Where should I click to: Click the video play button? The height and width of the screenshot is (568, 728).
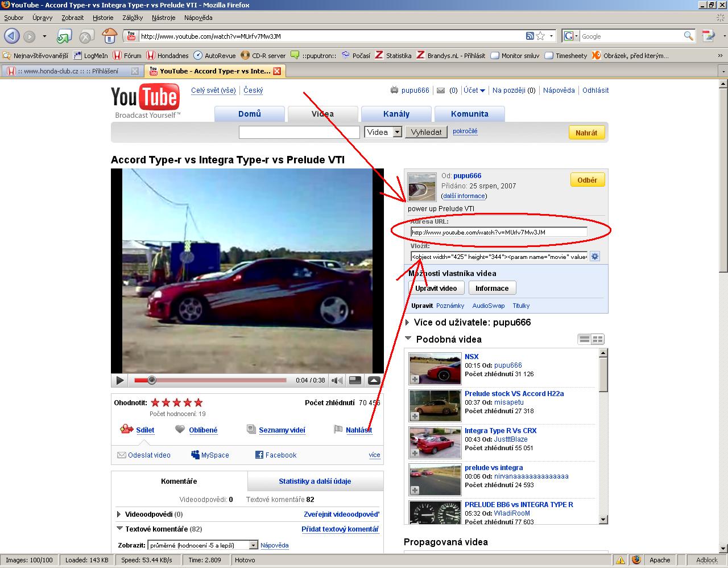tap(119, 381)
